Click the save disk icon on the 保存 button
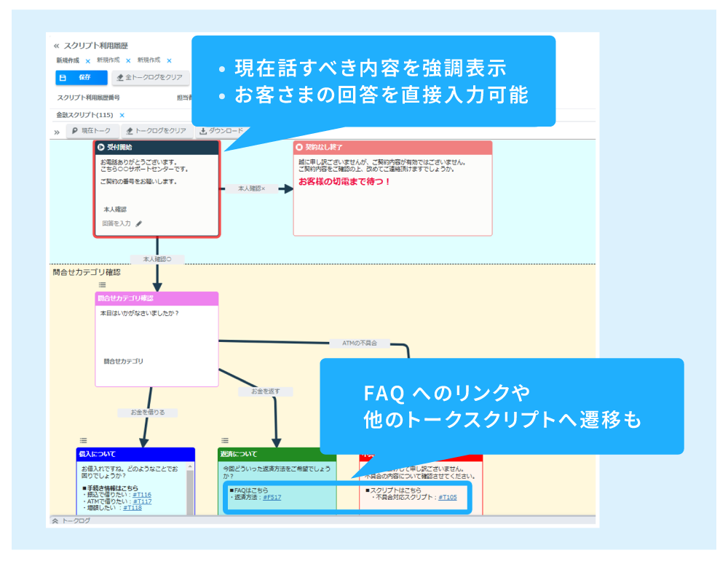Viewport: 728px width, 561px height. 63,76
